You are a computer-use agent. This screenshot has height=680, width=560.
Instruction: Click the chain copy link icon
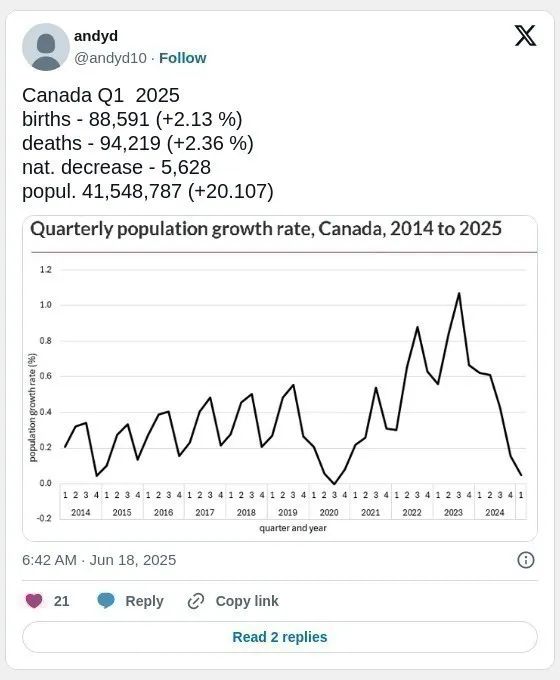[x=196, y=601]
